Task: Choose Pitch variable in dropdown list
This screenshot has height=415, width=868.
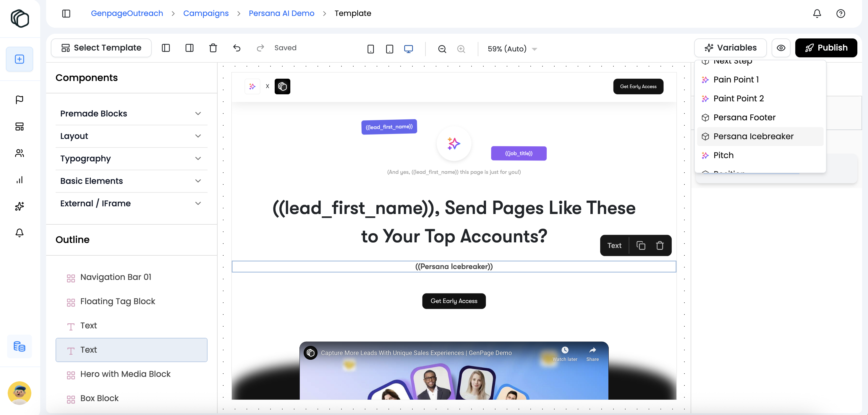Action: 723,155
